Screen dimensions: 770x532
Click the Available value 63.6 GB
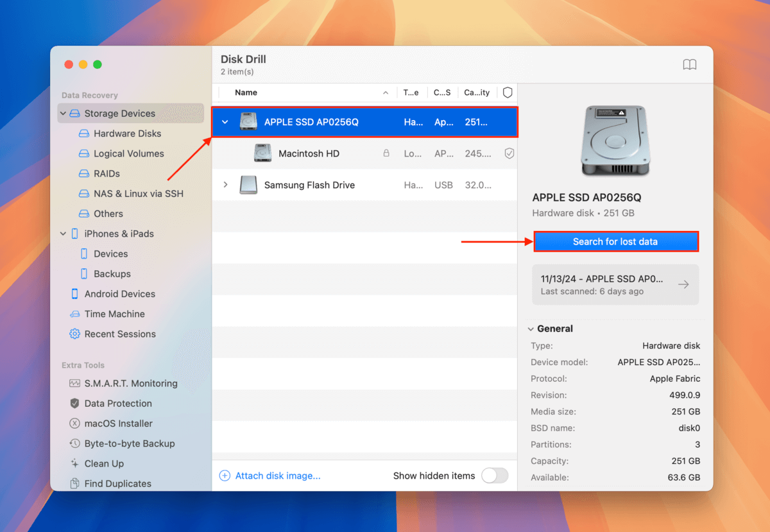683,477
